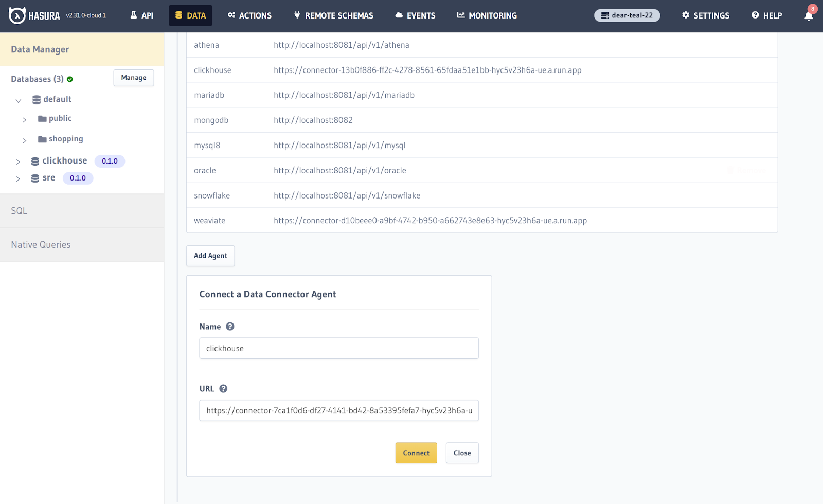Screen dimensions: 823x504
Task: Switch to REMOTE SCHEMAS tab
Action: point(334,15)
